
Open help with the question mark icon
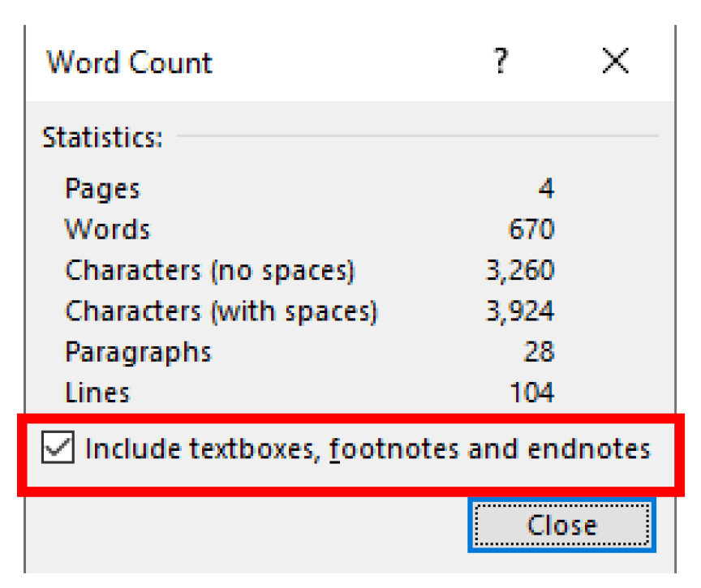tap(501, 61)
